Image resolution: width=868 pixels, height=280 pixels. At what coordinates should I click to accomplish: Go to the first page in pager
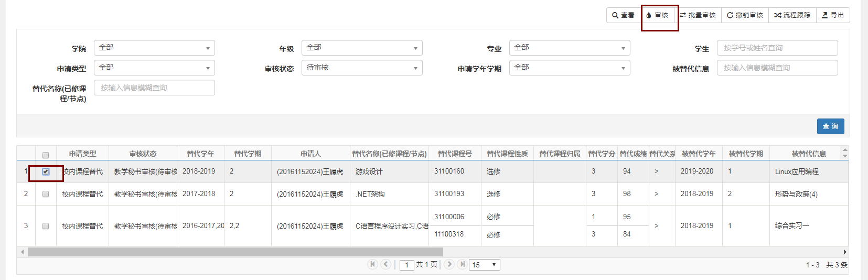pyautogui.click(x=372, y=264)
